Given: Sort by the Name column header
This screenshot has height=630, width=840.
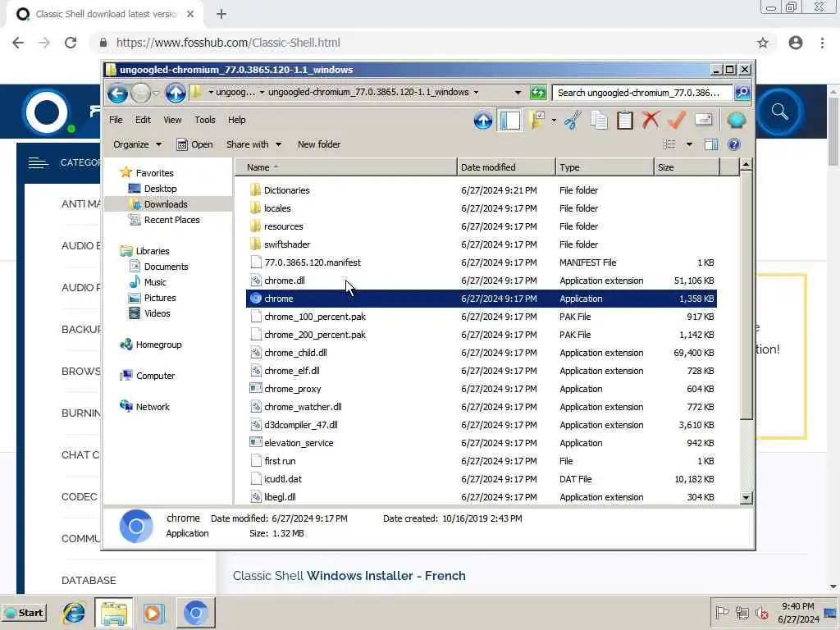Looking at the screenshot, I should coord(346,167).
